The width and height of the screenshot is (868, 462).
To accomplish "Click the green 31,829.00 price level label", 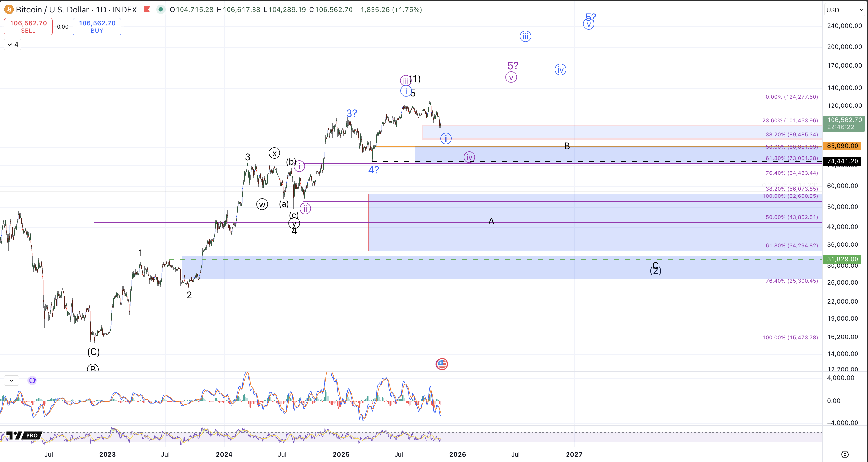I will (842, 259).
